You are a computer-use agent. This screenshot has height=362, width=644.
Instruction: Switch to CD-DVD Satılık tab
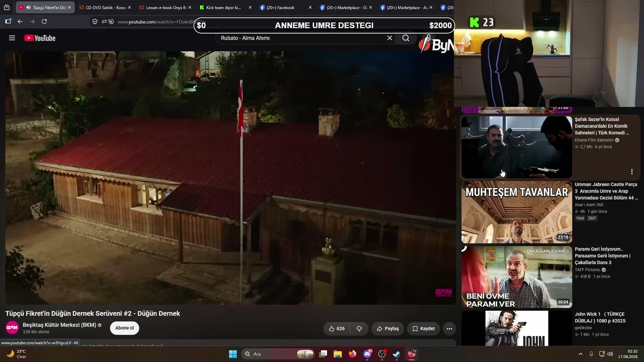pos(105,8)
